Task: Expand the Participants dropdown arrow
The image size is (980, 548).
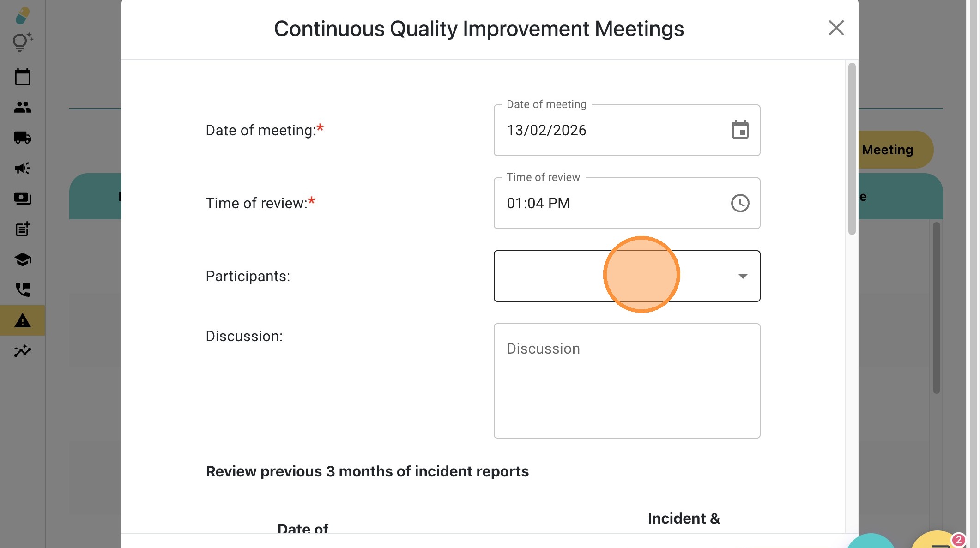Action: coord(743,276)
